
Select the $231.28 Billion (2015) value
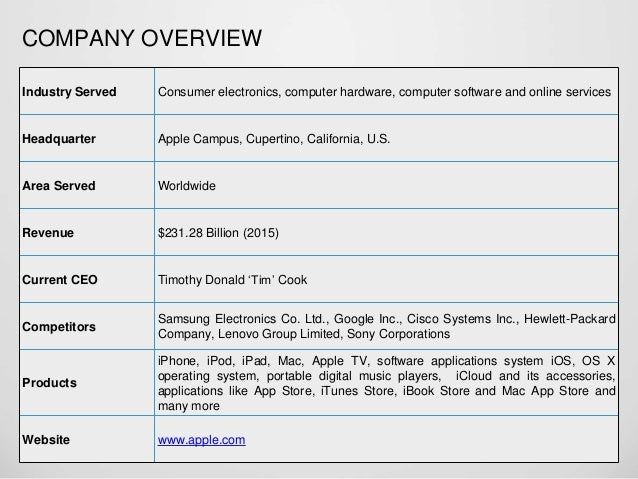coord(218,233)
